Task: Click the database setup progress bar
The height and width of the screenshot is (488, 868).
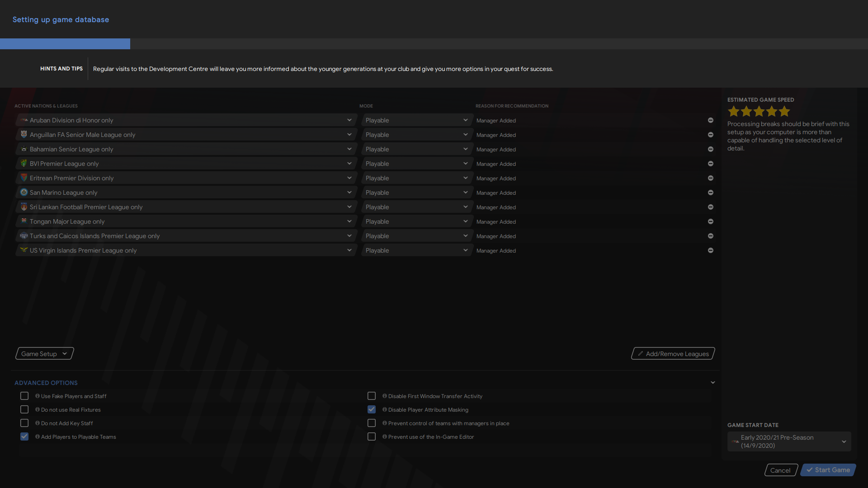Action: coord(434,44)
